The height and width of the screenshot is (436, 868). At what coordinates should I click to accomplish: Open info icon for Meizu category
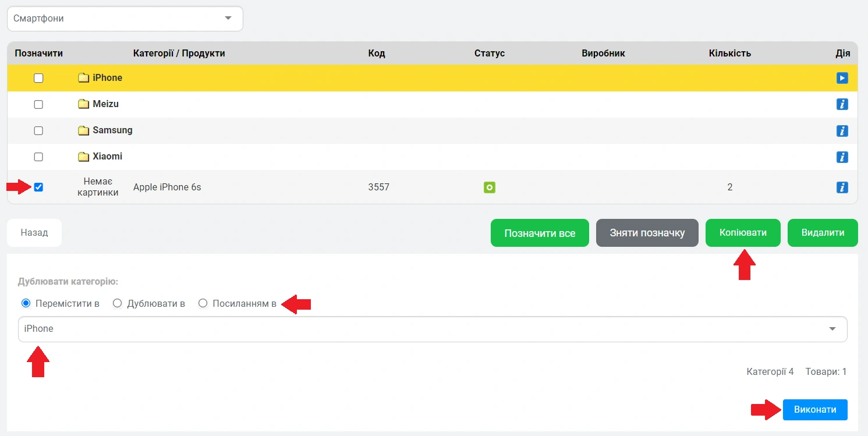(x=842, y=104)
